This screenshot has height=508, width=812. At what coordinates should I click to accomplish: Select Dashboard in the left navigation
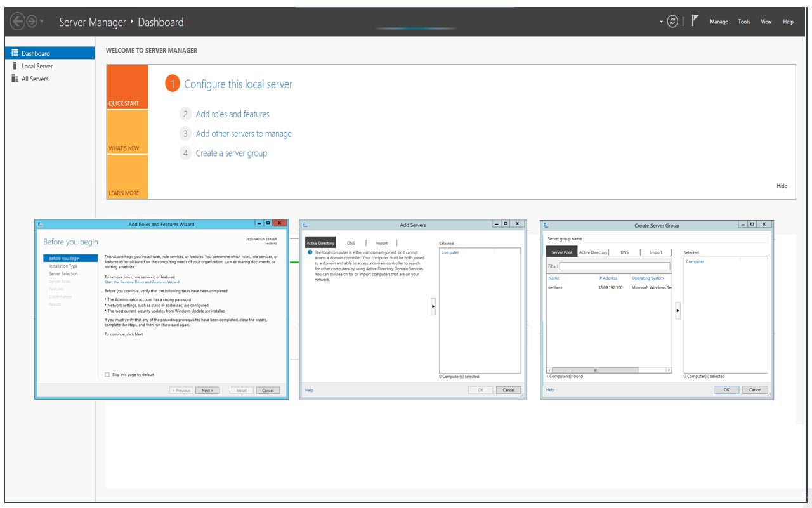[x=49, y=53]
